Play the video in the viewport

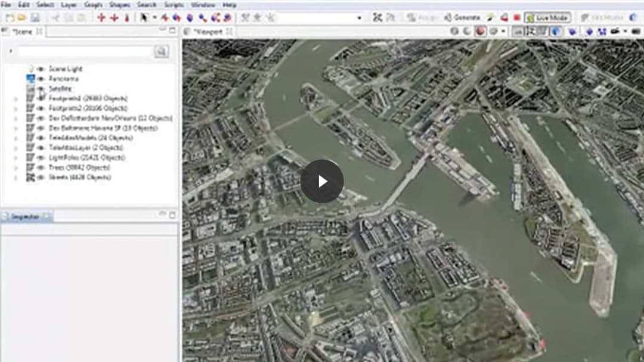(322, 181)
